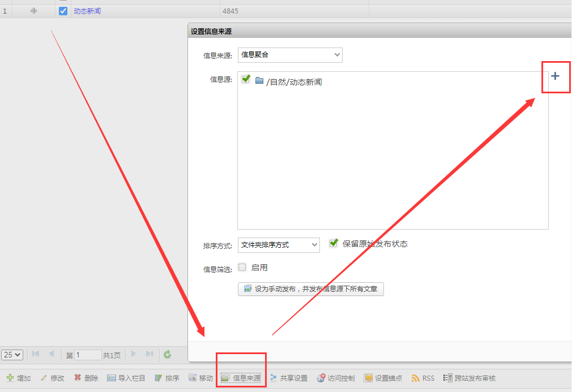
Task: Click the page number input field
Action: tap(88, 355)
